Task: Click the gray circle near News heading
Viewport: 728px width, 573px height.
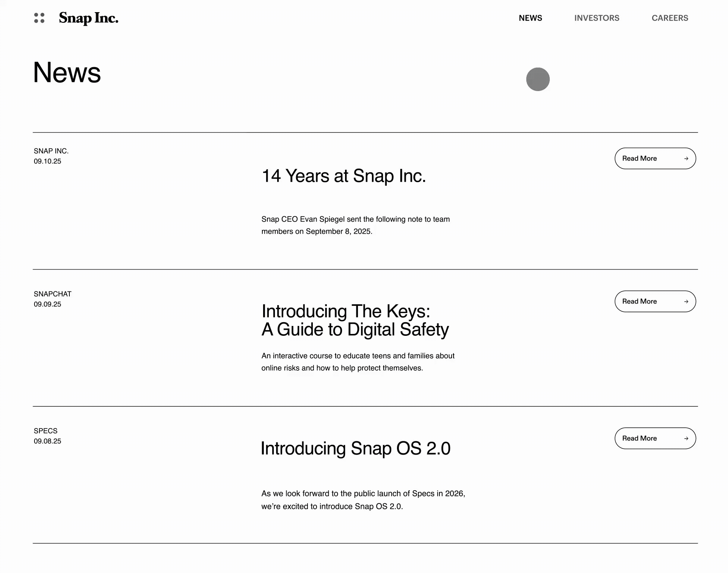Action: pos(538,79)
